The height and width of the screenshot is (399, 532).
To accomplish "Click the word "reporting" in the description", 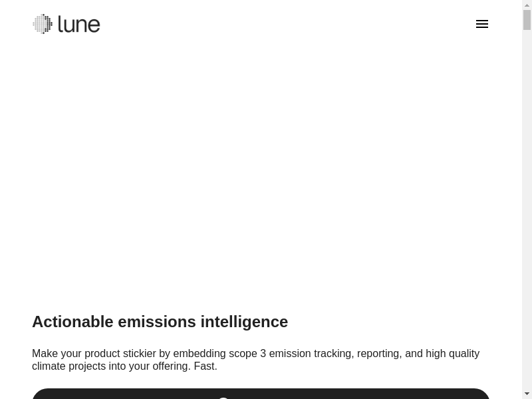I will (377, 354).
